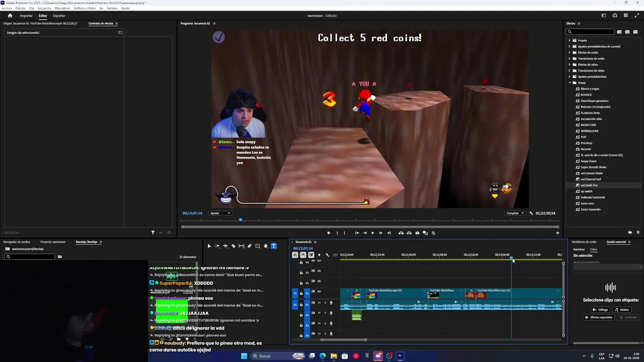Select the Pen tool
Image resolution: width=644 pixels, height=362 pixels.
click(x=250, y=246)
